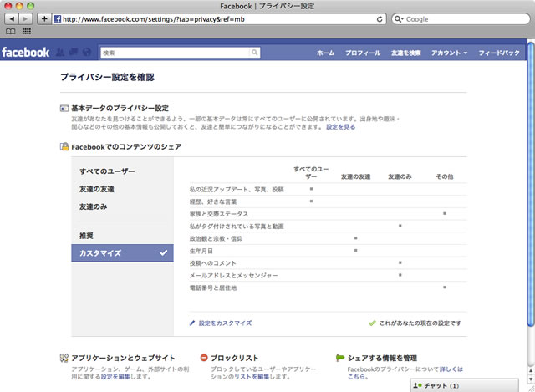Go back with the Safari back arrow
This screenshot has height=392, width=535.
point(12,18)
